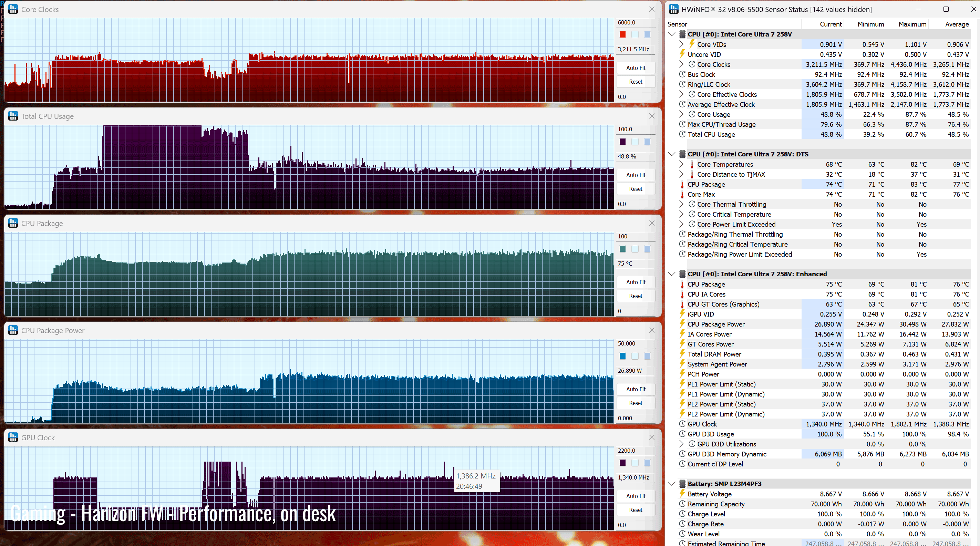The image size is (980, 546).
Task: Edit the 6000.0 max value in Core Clocks graph
Action: click(x=635, y=22)
